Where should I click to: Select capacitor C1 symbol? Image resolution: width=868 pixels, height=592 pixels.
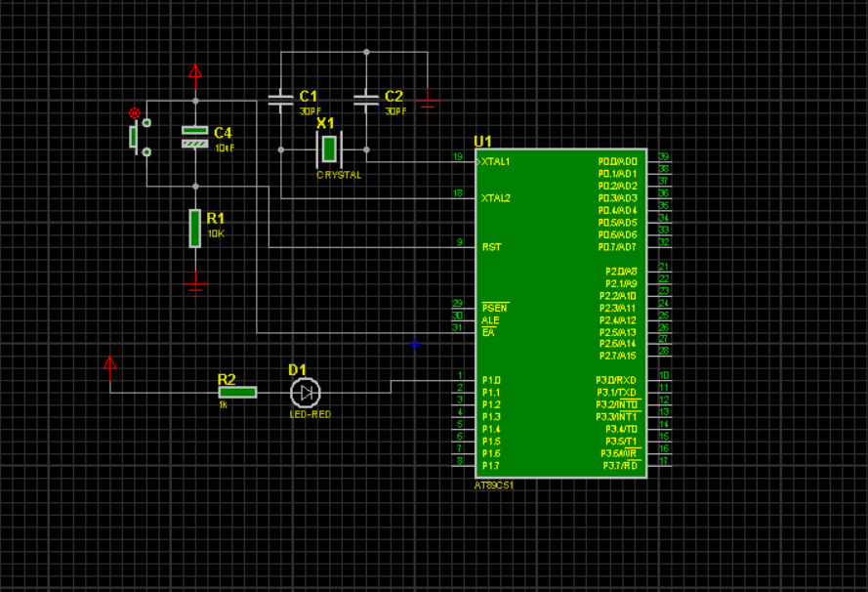(x=280, y=101)
